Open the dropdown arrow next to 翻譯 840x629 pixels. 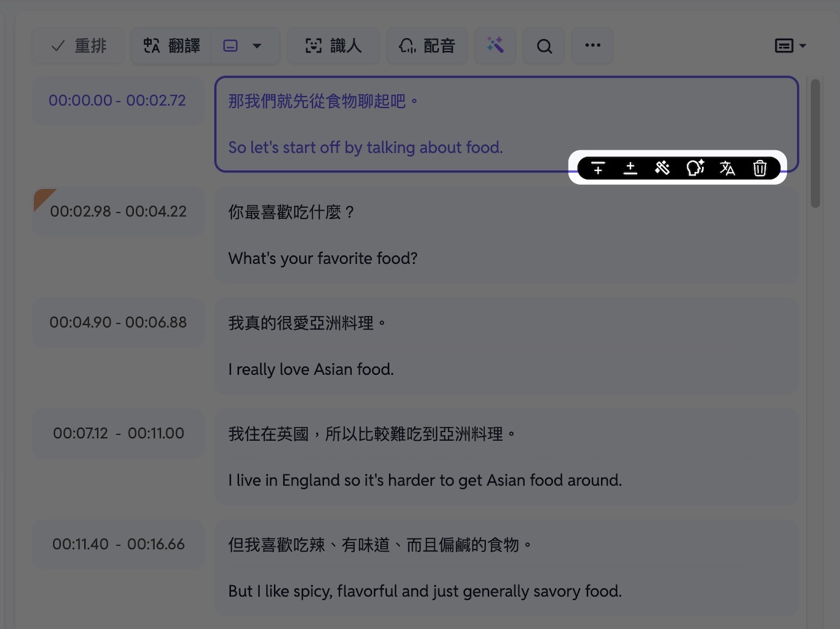(x=257, y=46)
